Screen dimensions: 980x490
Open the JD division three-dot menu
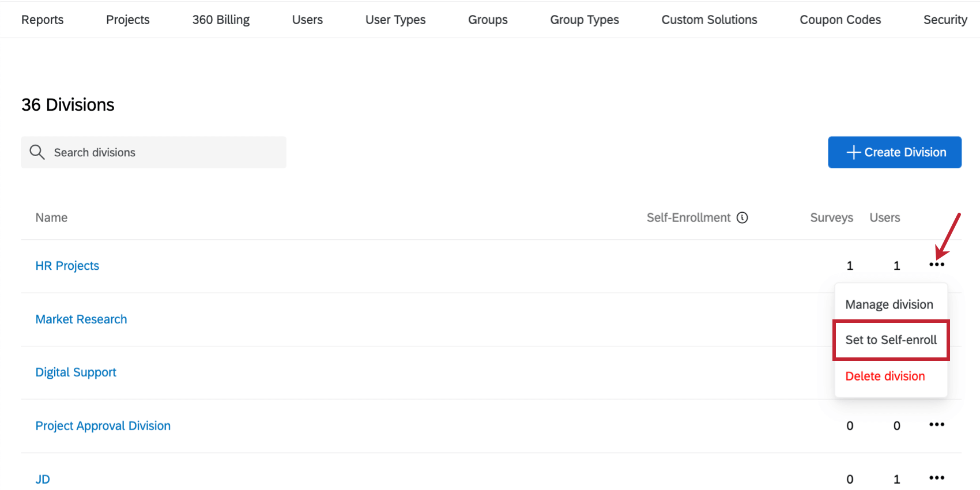click(x=937, y=478)
